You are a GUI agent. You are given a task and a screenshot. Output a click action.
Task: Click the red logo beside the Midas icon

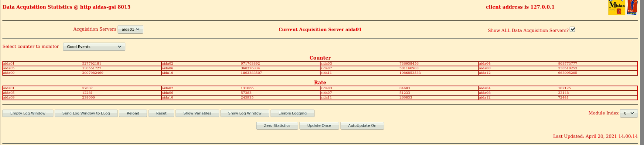tap(633, 7)
